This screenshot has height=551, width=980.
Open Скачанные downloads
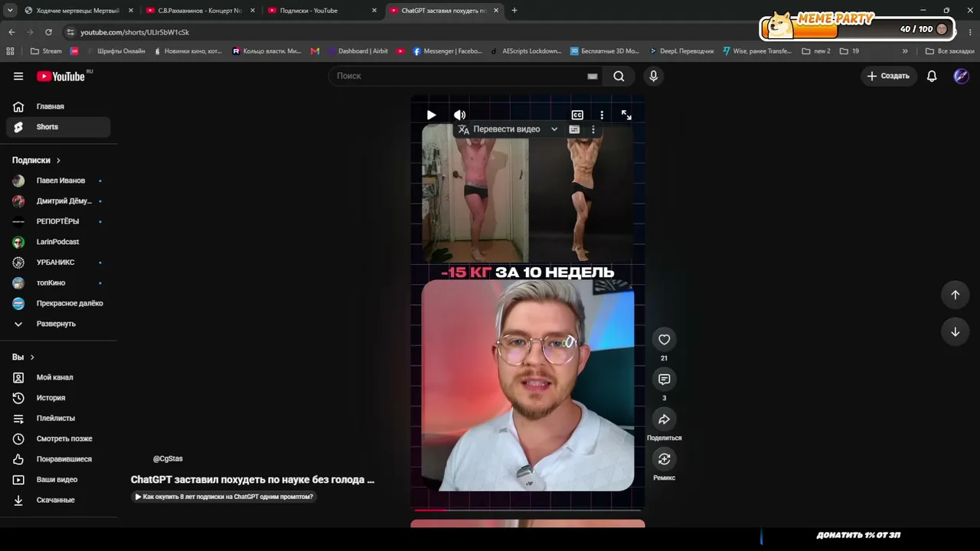(58, 500)
